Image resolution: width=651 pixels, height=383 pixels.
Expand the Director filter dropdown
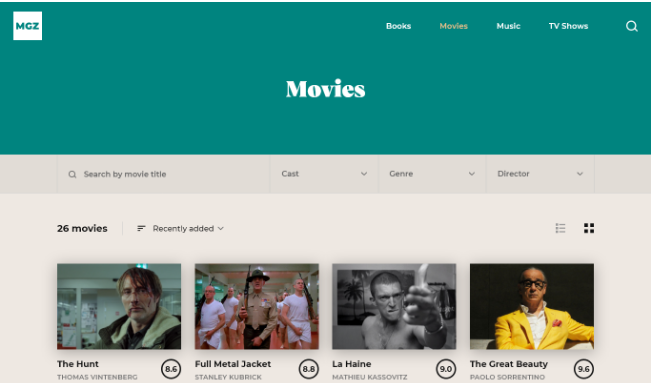(x=540, y=174)
